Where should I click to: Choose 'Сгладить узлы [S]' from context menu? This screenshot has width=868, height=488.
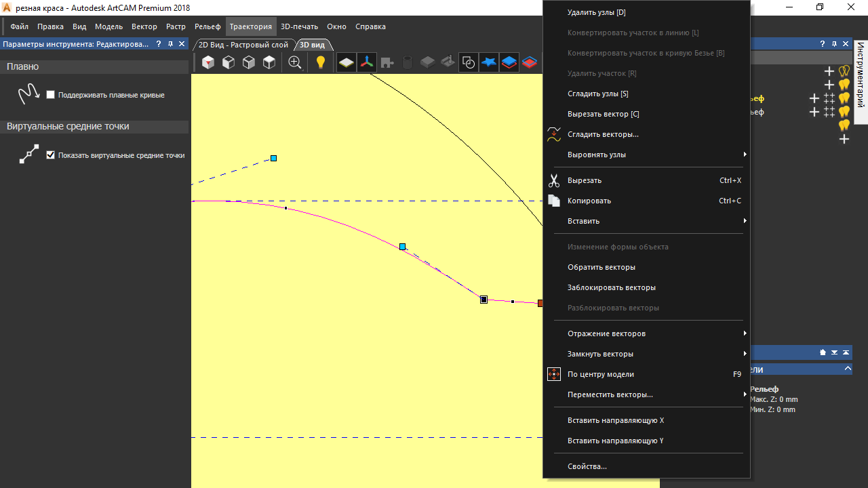597,94
